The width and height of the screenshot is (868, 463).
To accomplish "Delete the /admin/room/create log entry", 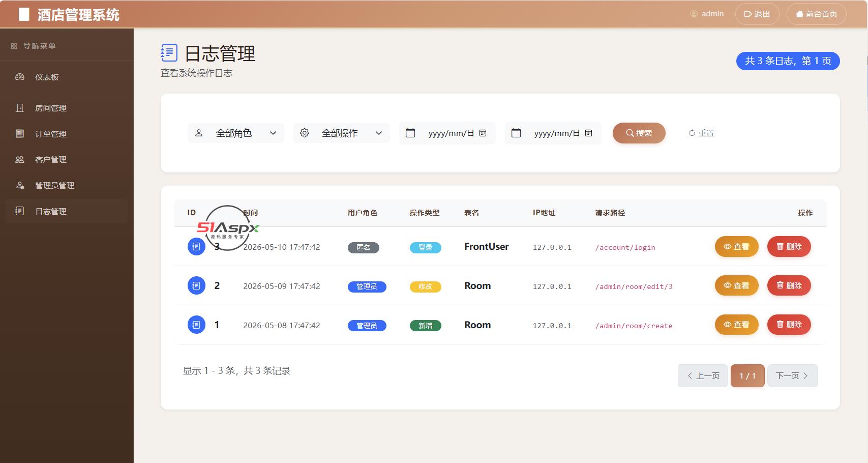I will pos(789,325).
